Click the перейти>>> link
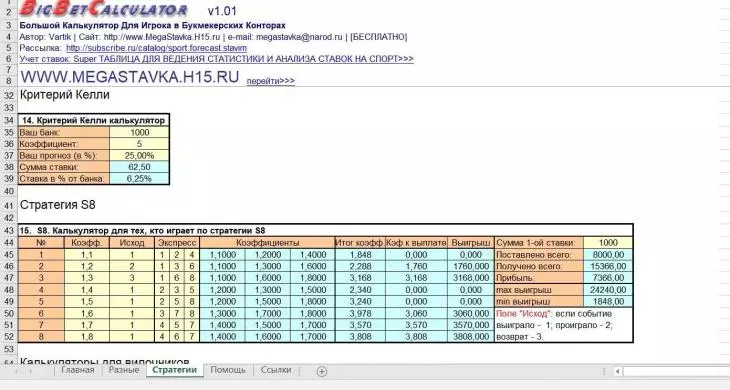The height and width of the screenshot is (390, 730). (270, 81)
